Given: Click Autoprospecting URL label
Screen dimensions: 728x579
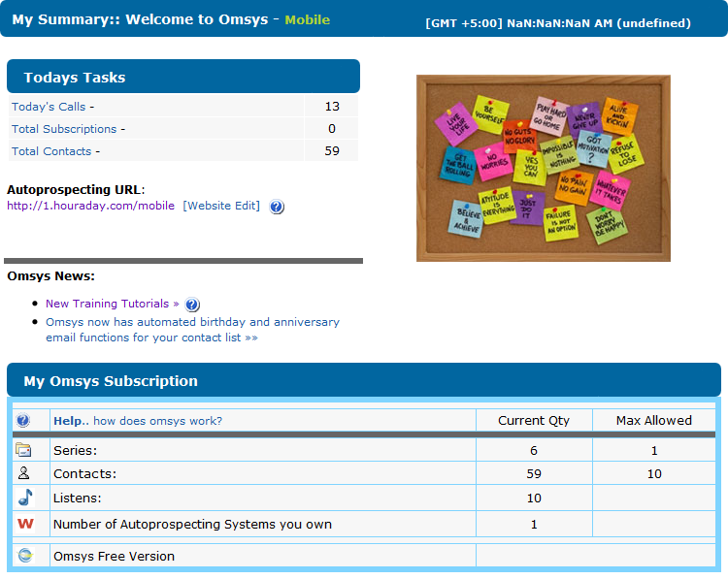Looking at the screenshot, I should tap(76, 190).
